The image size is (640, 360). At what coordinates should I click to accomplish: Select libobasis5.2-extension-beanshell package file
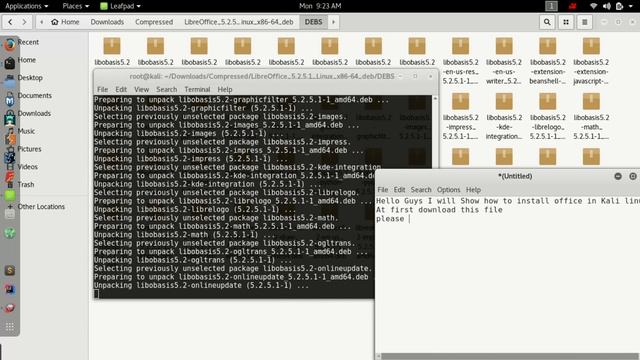(x=548, y=60)
